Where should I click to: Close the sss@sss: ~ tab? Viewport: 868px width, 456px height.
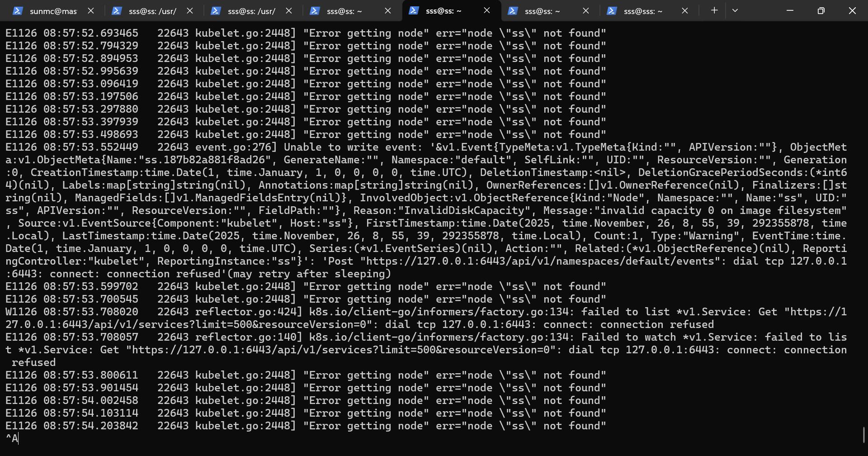[x=685, y=11]
